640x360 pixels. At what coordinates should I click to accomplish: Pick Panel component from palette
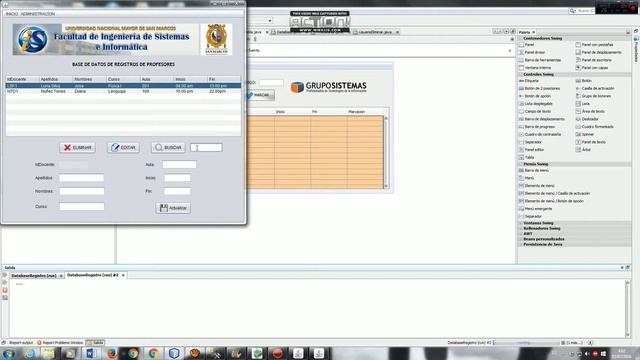[529, 44]
